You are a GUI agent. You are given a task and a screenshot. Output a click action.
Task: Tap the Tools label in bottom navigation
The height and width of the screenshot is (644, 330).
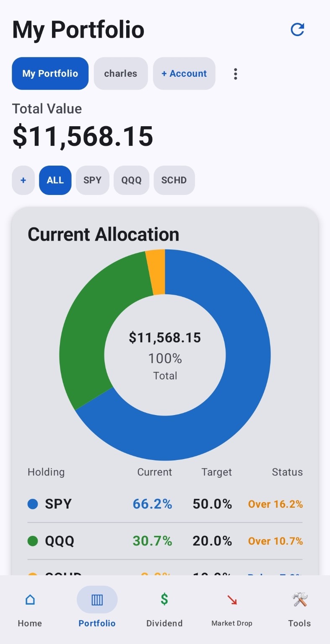(x=299, y=623)
